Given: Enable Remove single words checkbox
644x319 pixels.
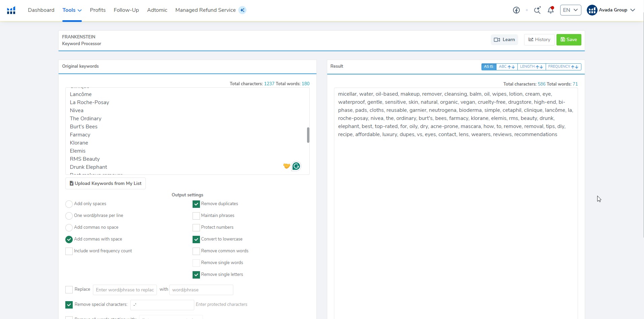Looking at the screenshot, I should coord(196,263).
